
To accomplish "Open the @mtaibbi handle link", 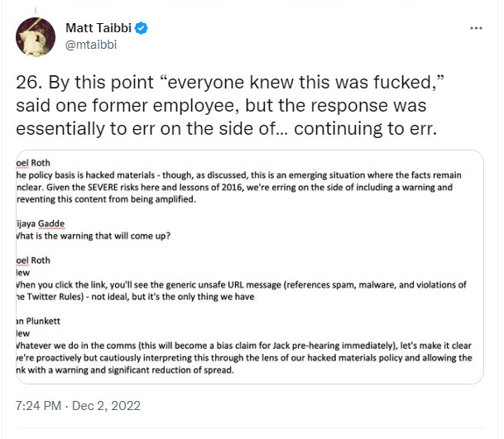I will pos(91,45).
